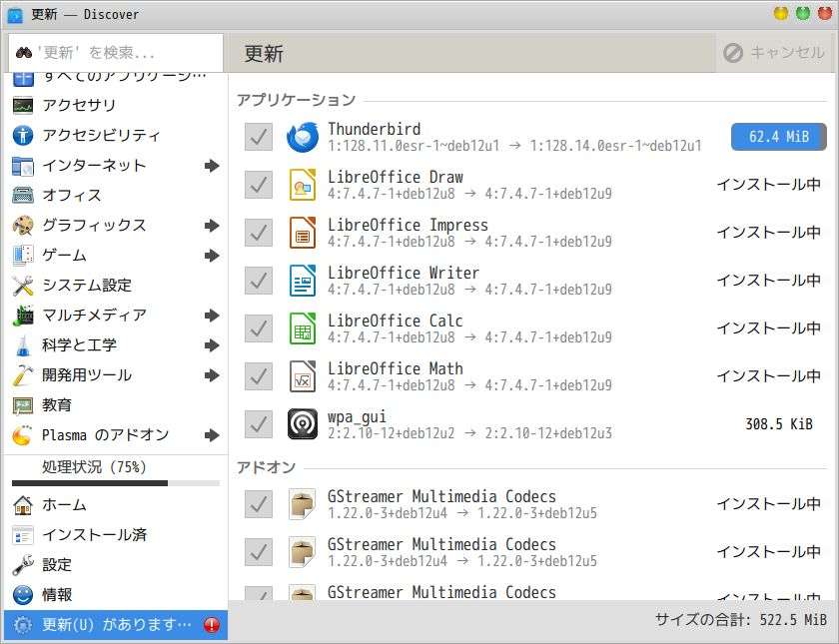This screenshot has height=644, width=839.
Task: Open the 情報 page
Action: (x=116, y=595)
